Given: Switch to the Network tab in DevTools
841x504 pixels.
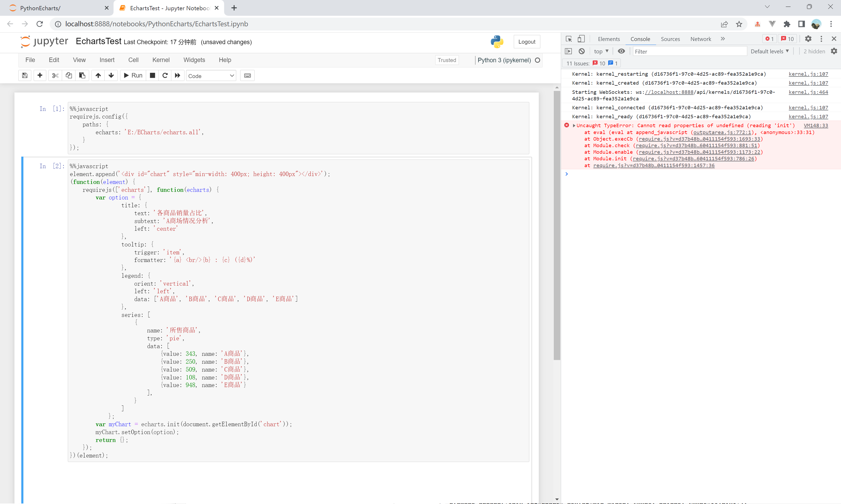Looking at the screenshot, I should click(x=700, y=39).
